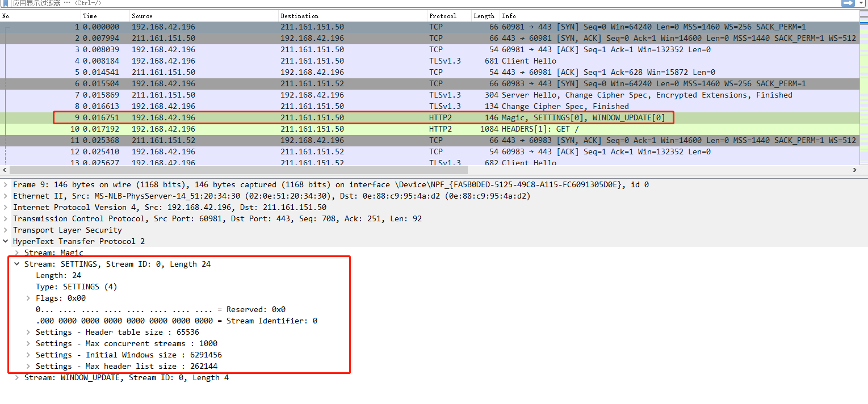Expand the Transport Layer Security node
The height and width of the screenshot is (404, 868).
[5, 230]
